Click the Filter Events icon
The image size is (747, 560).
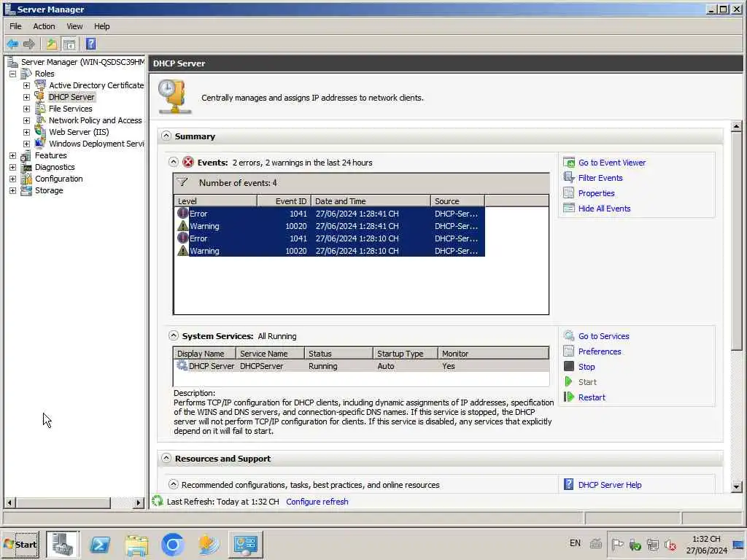pos(569,178)
